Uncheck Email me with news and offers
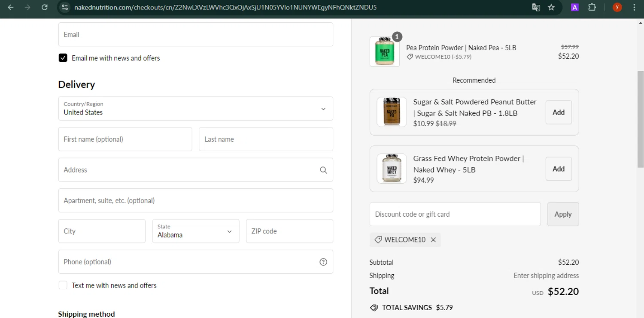The image size is (644, 318). click(x=63, y=58)
